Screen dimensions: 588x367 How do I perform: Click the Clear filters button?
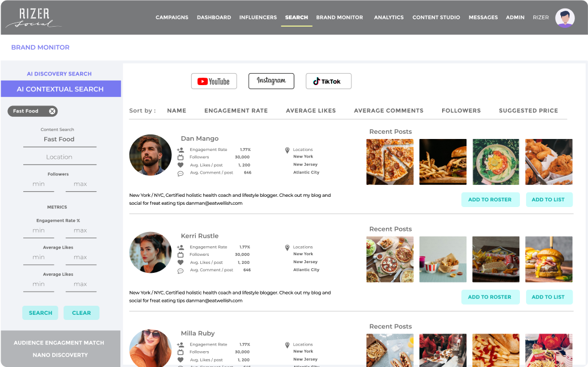click(81, 313)
